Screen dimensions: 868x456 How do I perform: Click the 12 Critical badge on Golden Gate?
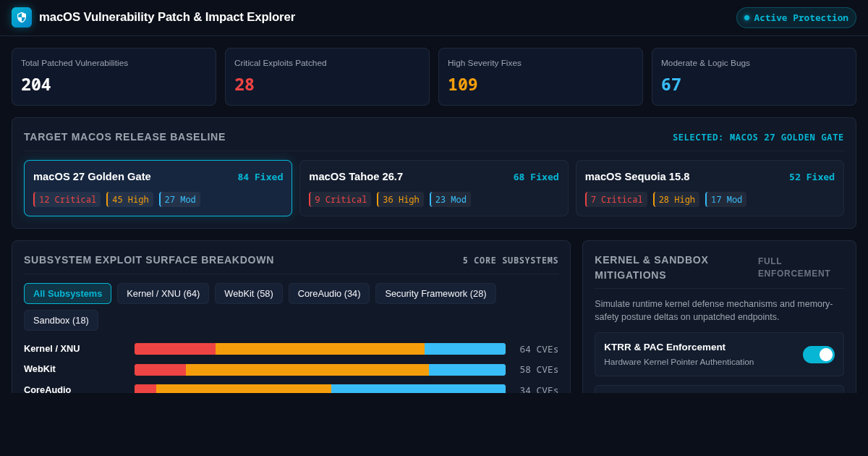click(67, 200)
